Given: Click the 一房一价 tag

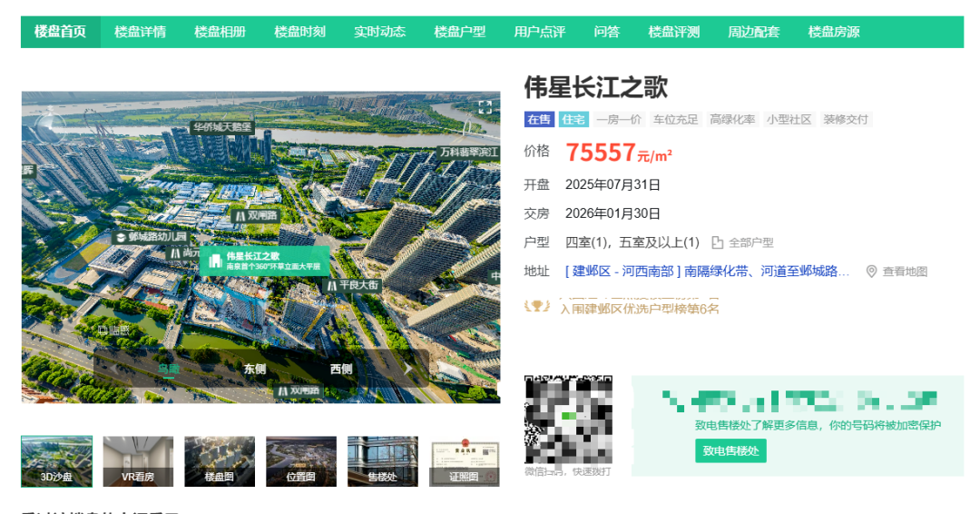Looking at the screenshot, I should point(618,120).
